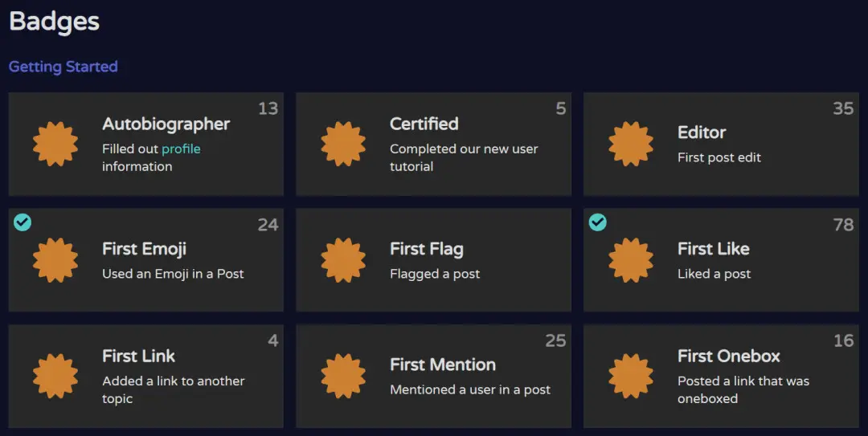Click the First Onebox grant count 16
Image resolution: width=868 pixels, height=436 pixels.
[844, 340]
